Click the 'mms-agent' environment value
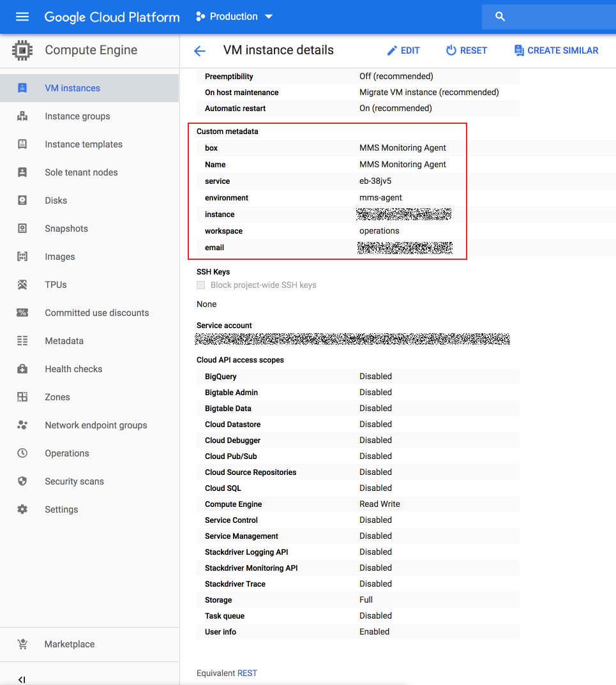The image size is (616, 685). click(x=380, y=197)
